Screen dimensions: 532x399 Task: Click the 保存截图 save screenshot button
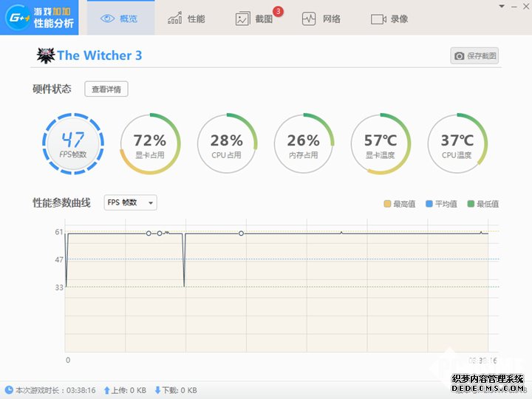[x=474, y=55]
